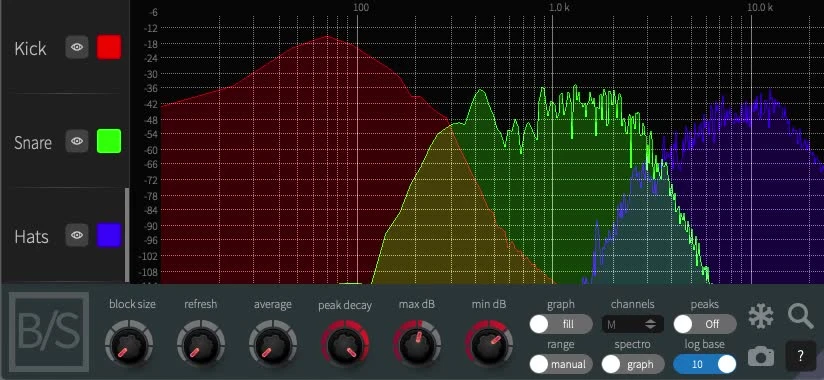This screenshot has height=380, width=824.
Task: Click the 10.0 k frequency axis label
Action: pyautogui.click(x=759, y=7)
